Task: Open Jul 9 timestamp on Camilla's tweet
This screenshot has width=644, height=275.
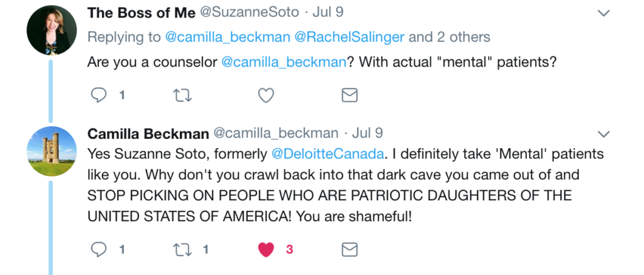Action: [367, 133]
